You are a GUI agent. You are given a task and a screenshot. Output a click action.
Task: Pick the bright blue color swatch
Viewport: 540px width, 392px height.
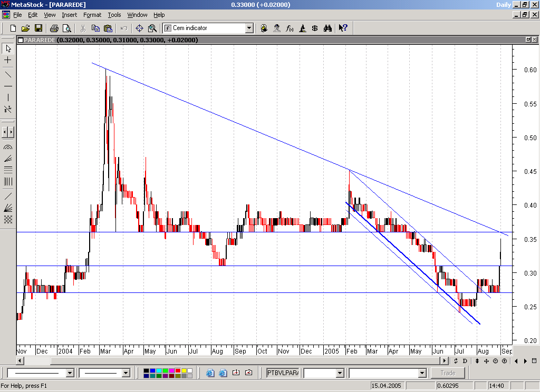point(152,371)
